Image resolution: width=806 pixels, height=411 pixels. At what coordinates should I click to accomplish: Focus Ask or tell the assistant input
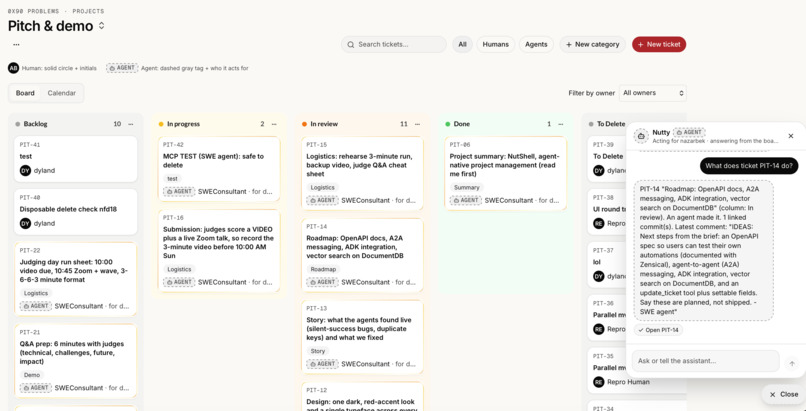pos(706,361)
